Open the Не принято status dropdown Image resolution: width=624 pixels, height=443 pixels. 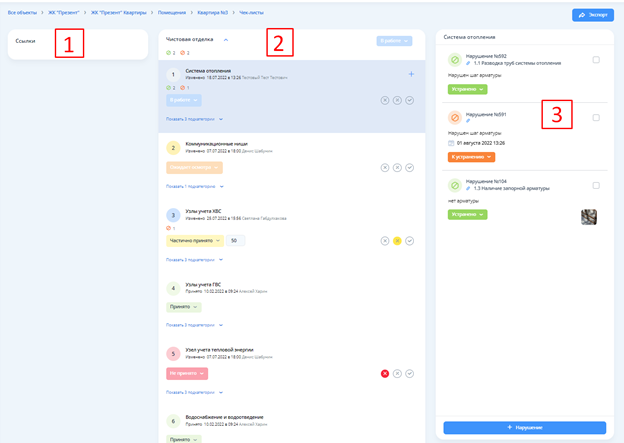pyautogui.click(x=187, y=373)
